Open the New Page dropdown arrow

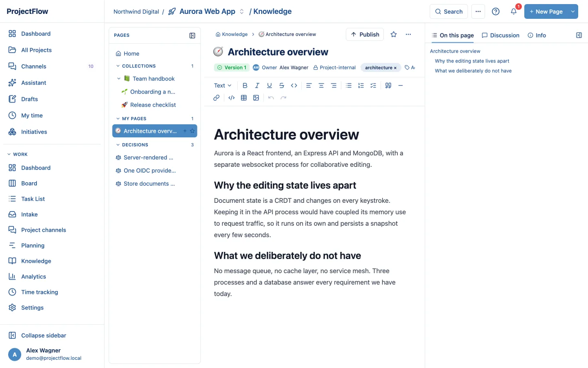click(573, 11)
